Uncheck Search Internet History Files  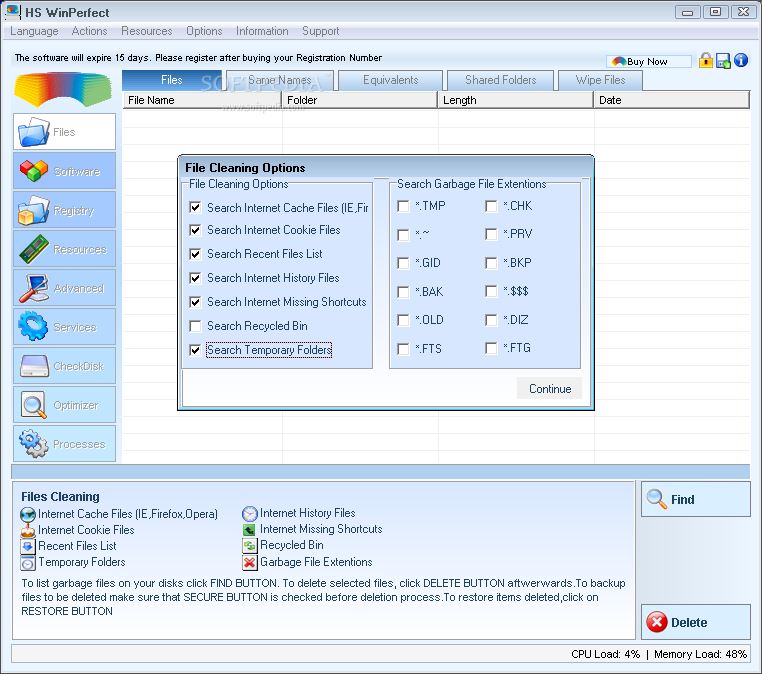tap(195, 278)
